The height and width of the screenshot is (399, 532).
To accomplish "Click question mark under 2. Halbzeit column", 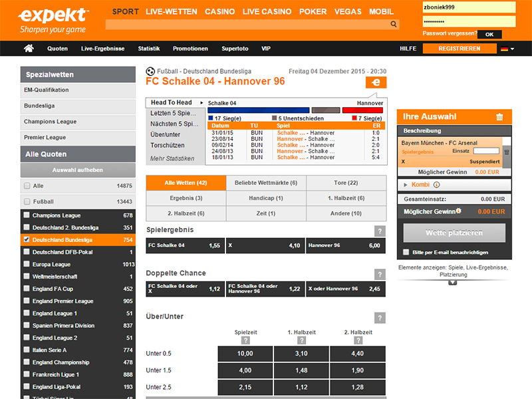I will (358, 340).
